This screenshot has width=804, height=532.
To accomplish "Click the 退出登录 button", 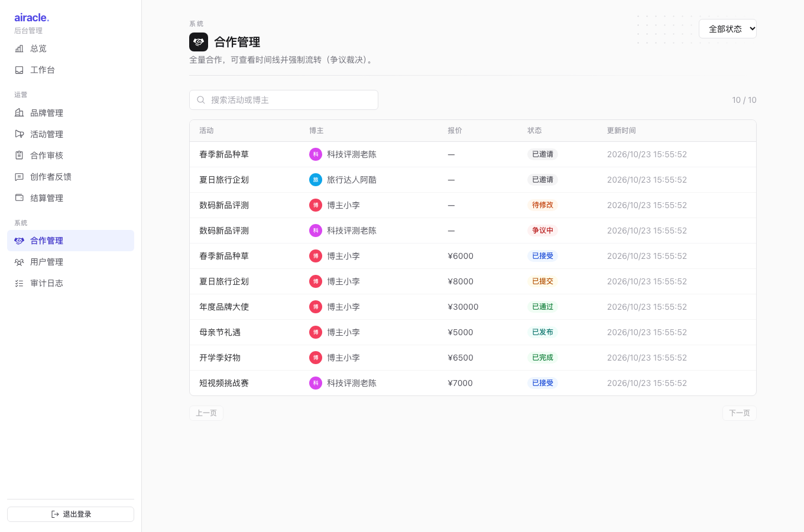I will tap(70, 514).
